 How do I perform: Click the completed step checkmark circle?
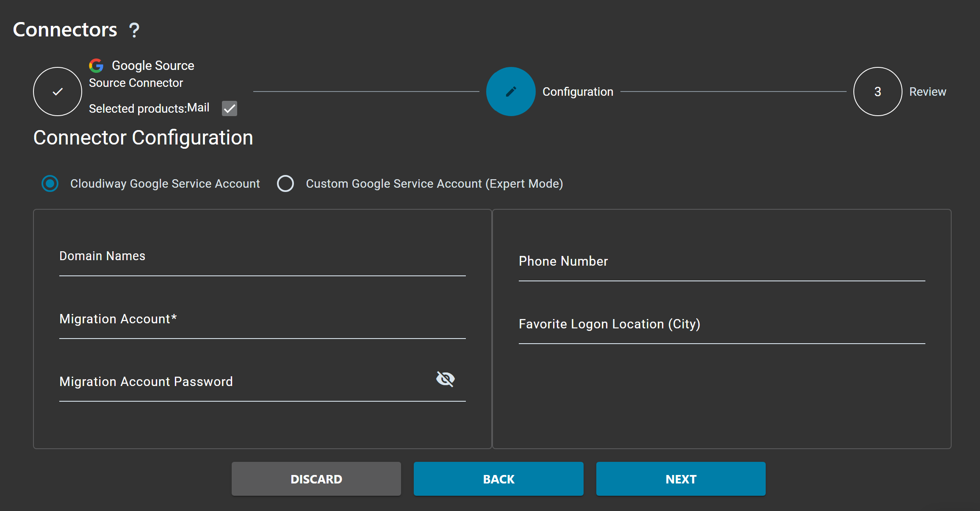(x=57, y=92)
